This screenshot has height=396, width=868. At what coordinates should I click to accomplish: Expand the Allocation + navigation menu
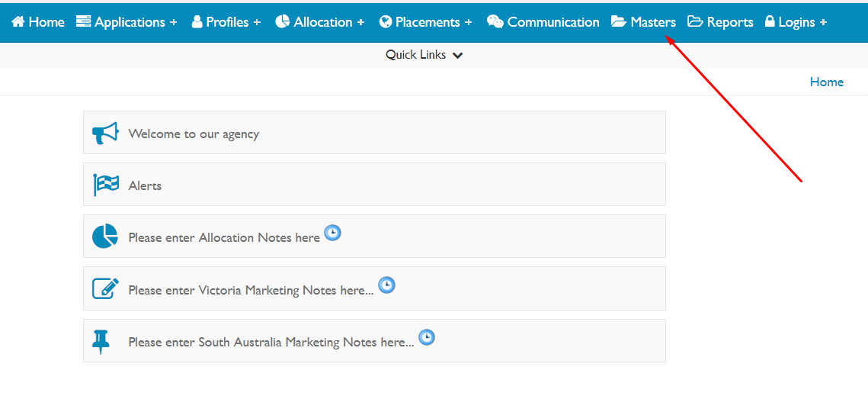pyautogui.click(x=320, y=22)
